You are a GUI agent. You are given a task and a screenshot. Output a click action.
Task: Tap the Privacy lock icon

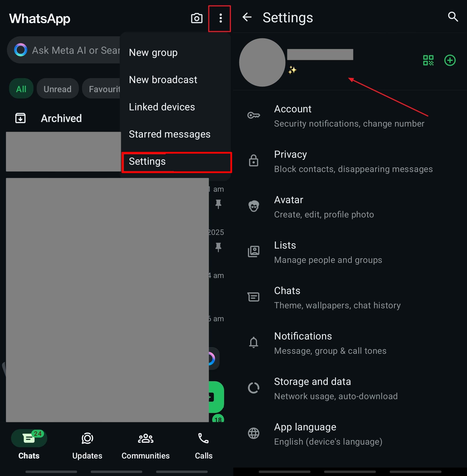point(254,161)
